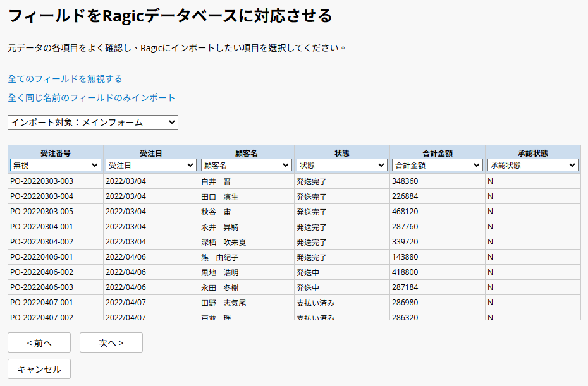This screenshot has width=588, height=386.
Task: Click order number PO-20220406-001
Action: pyautogui.click(x=42, y=257)
